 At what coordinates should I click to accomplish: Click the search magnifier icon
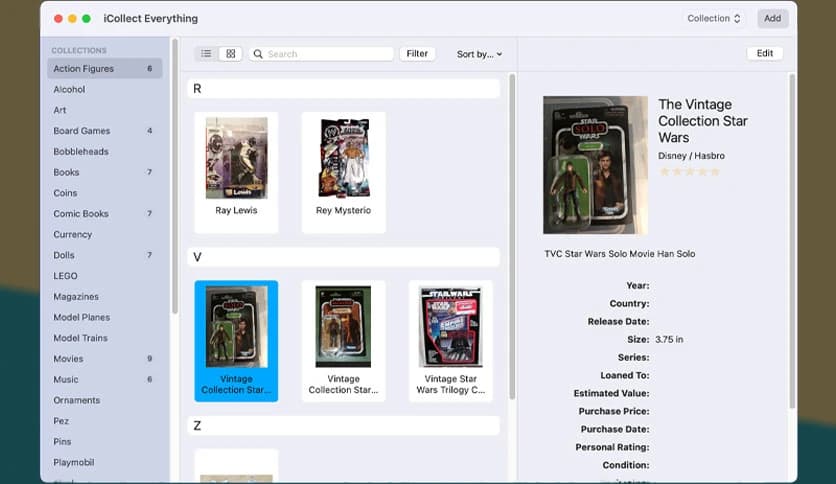258,54
